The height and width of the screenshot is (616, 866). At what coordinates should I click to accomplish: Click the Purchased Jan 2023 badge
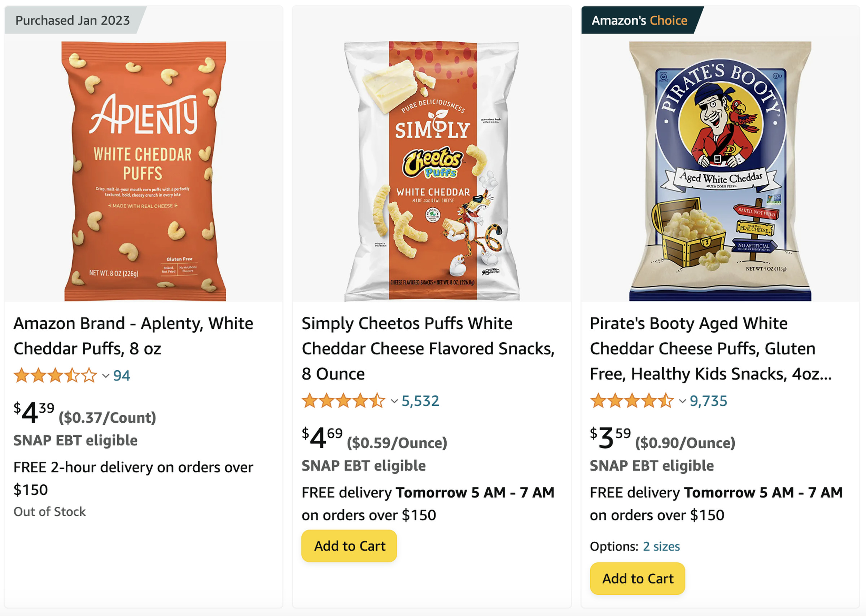pos(73,20)
